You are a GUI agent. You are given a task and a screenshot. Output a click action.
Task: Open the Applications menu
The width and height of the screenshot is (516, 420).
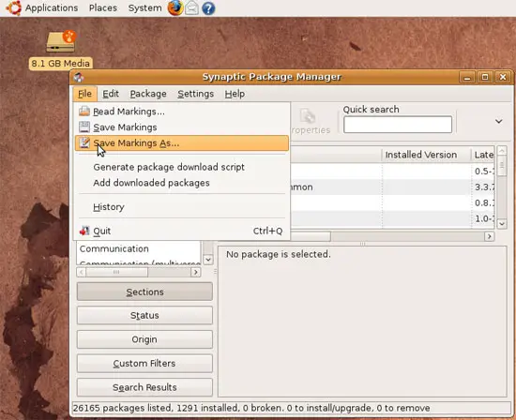(52, 7)
